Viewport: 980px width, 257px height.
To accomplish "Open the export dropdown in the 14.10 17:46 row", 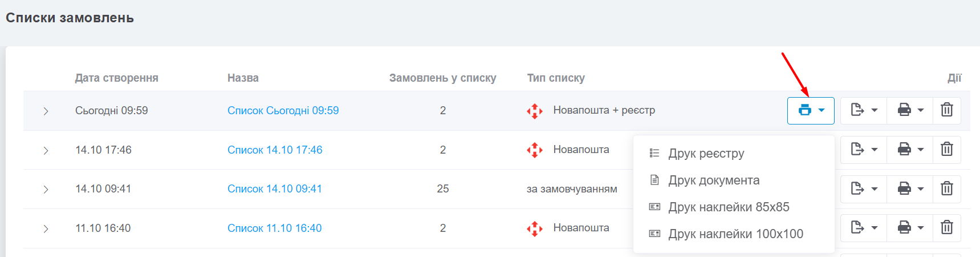I will tap(864, 149).
